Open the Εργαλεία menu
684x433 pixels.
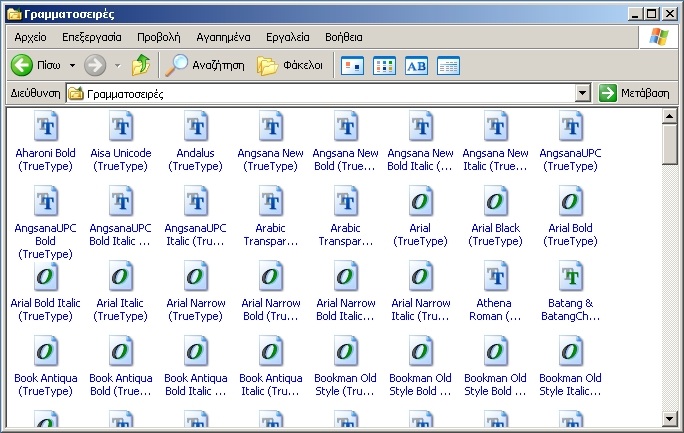pos(288,38)
